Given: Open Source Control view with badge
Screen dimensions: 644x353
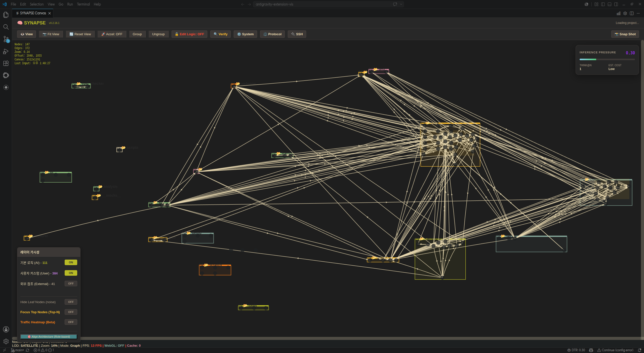Looking at the screenshot, I should pyautogui.click(x=6, y=39).
